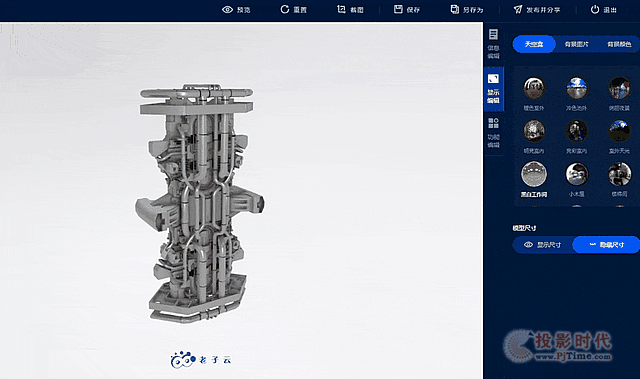Switch to the 背景颜色 background color tab
The image size is (640, 379).
(619, 44)
